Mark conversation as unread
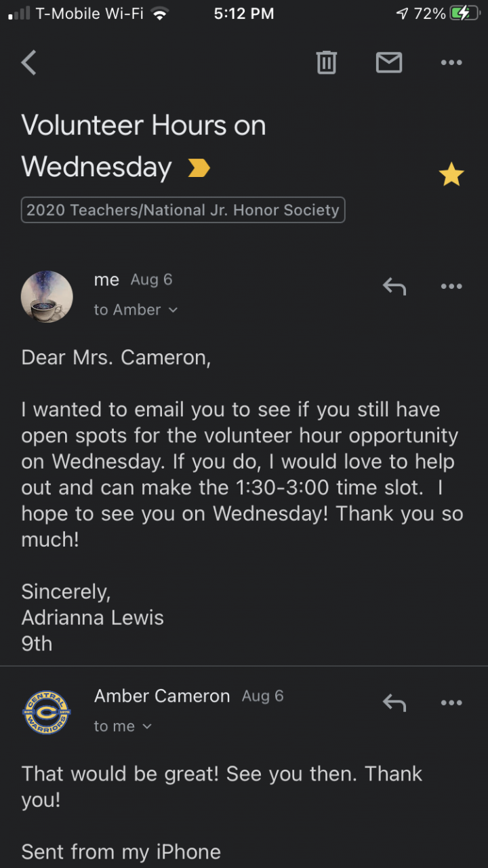The image size is (488, 868). pos(388,62)
